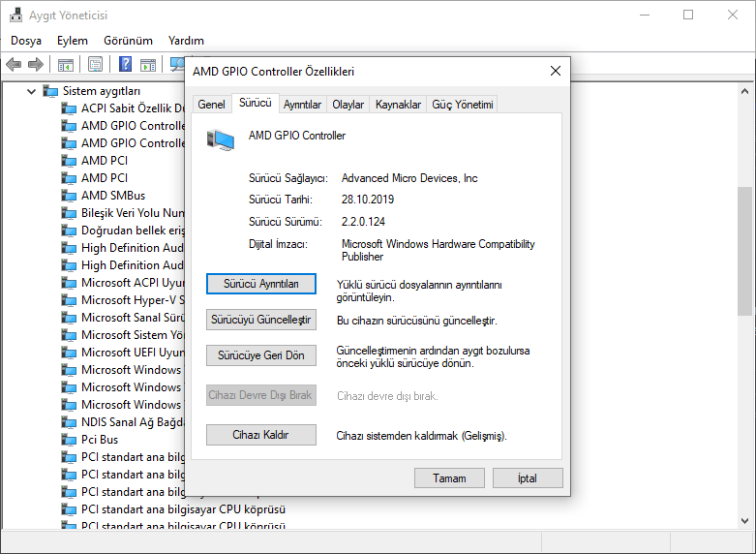Image resolution: width=756 pixels, height=554 pixels.
Task: Click the scroll down arrow of device tree
Action: coord(745,521)
